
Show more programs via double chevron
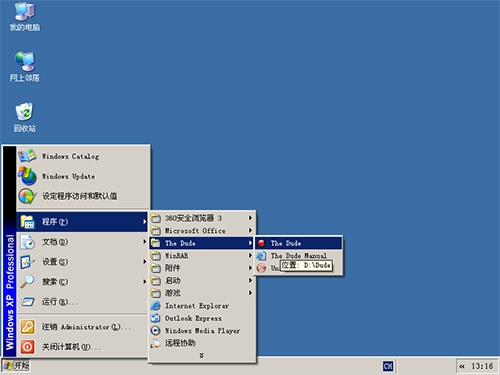[201, 355]
